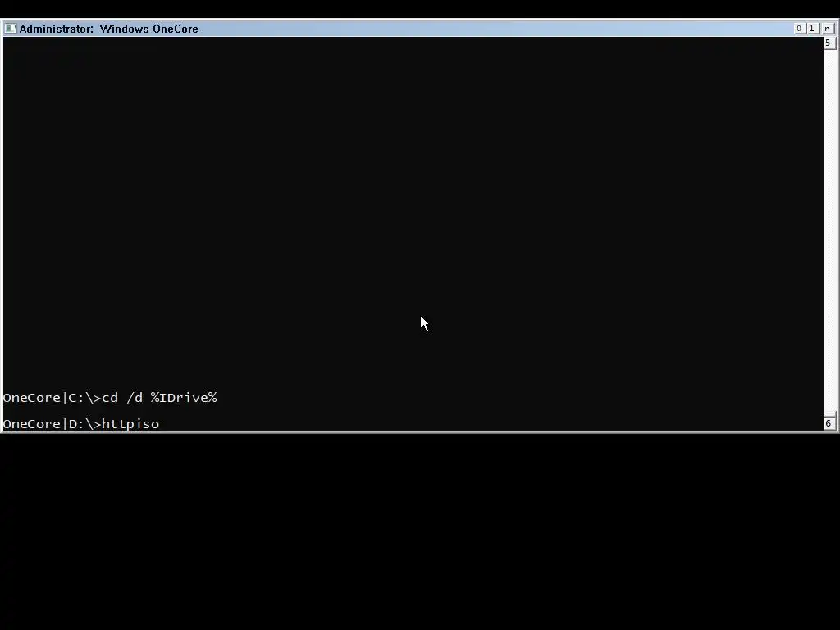The width and height of the screenshot is (840, 630).
Task: Minimize the console with the "0" button
Action: (799, 29)
